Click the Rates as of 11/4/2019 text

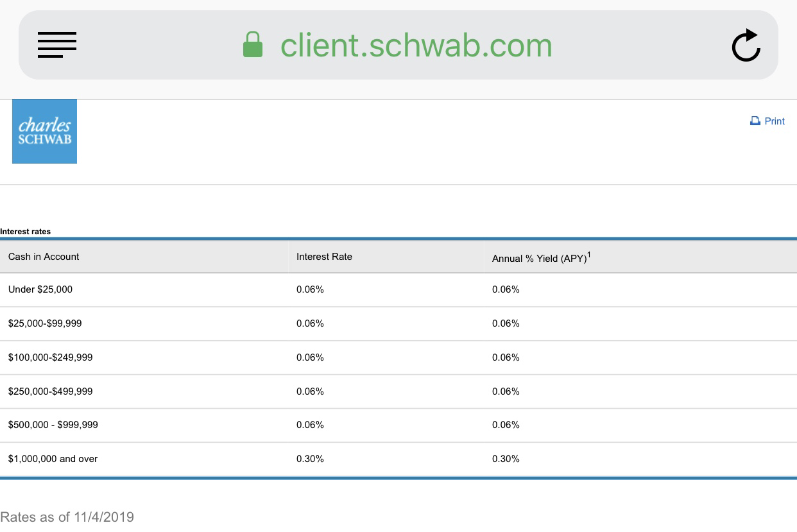[67, 517]
